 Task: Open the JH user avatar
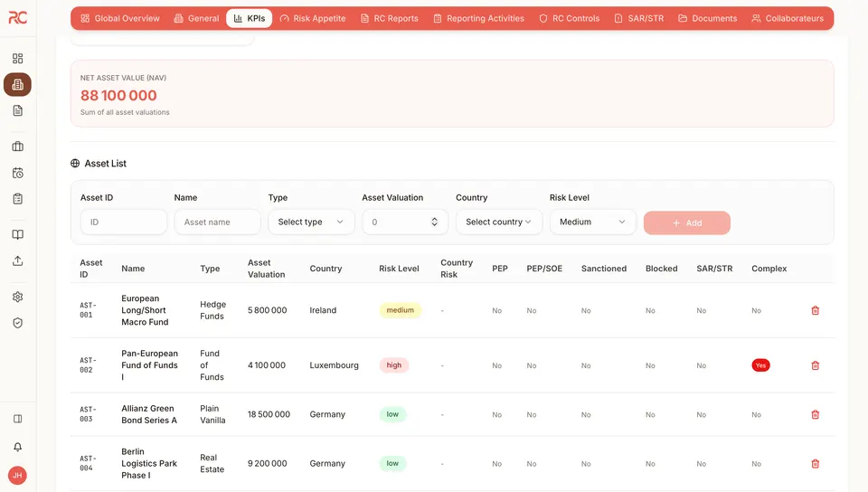[x=18, y=476]
